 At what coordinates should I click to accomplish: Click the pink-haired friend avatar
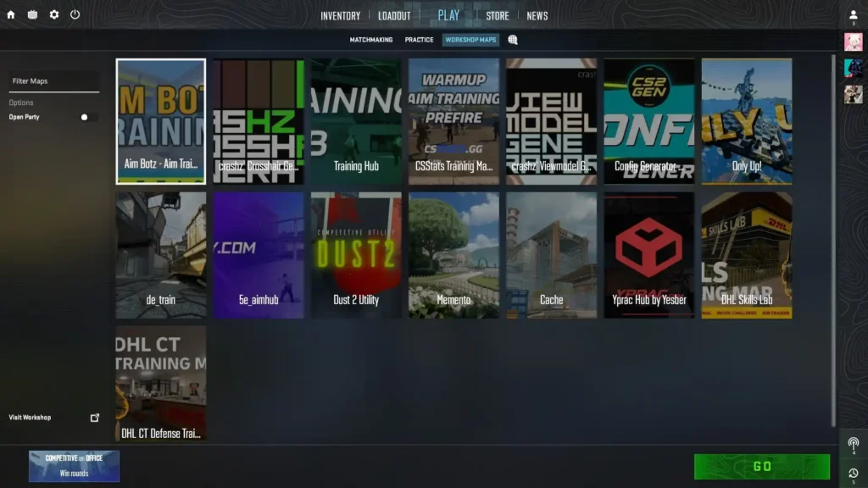point(853,42)
